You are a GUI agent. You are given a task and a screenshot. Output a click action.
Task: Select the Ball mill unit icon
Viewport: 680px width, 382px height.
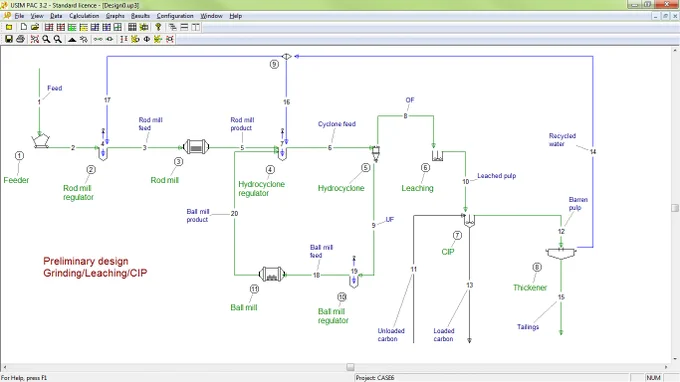(x=272, y=274)
